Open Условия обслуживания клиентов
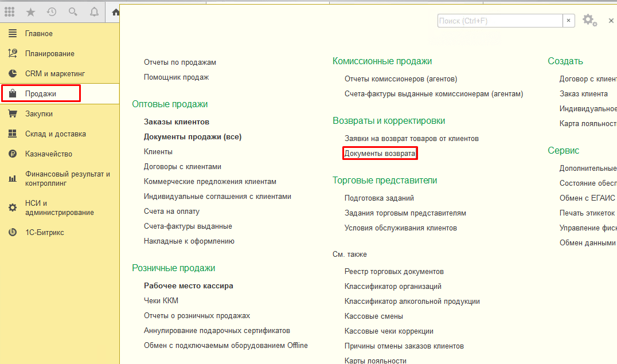 point(401,228)
